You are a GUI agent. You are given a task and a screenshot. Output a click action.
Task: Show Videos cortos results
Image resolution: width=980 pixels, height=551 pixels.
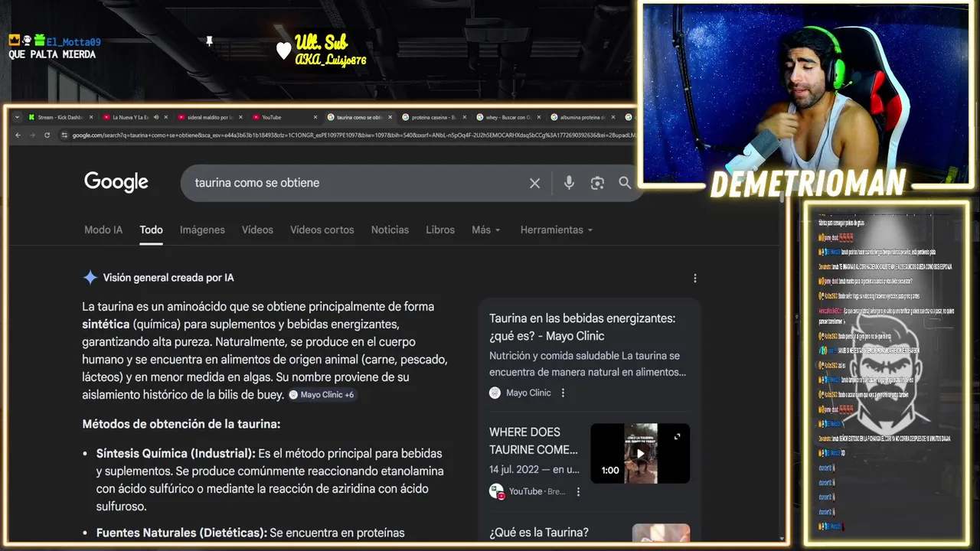pyautogui.click(x=322, y=230)
